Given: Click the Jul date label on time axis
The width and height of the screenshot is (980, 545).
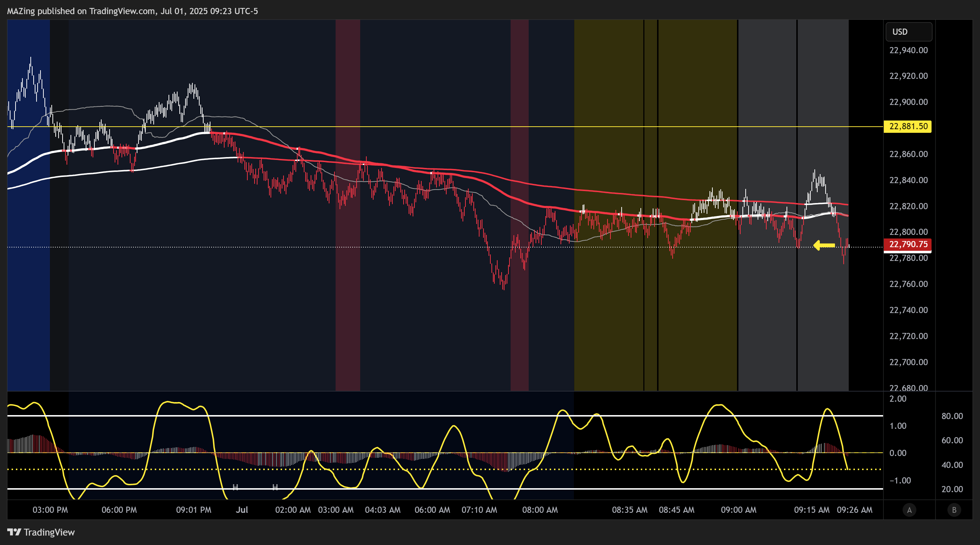Looking at the screenshot, I should (242, 510).
